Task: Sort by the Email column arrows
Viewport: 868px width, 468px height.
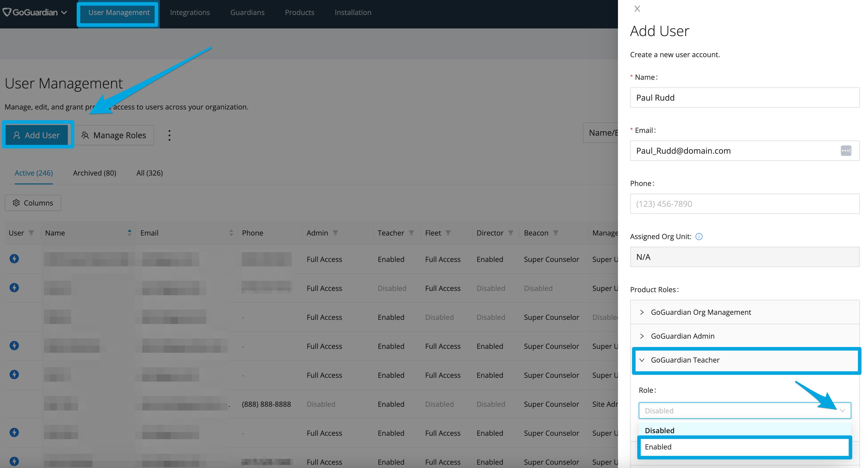Action: (x=231, y=233)
